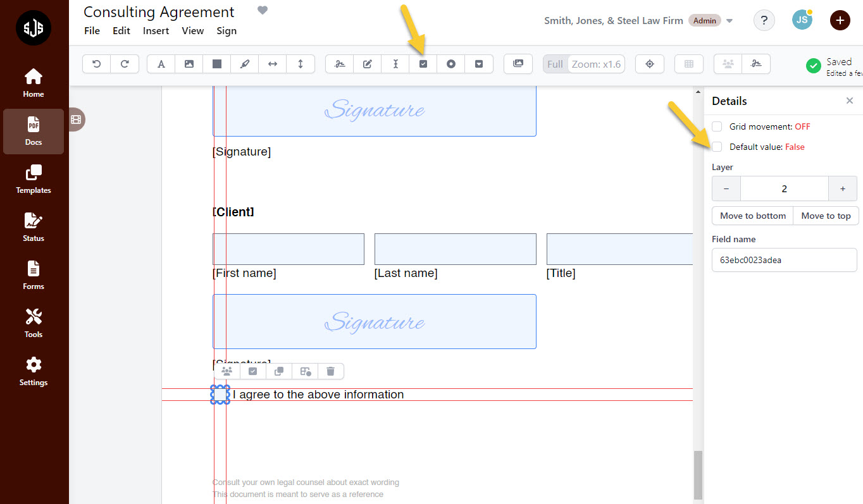Open the signers people icon in toolbar
The height and width of the screenshot is (504, 863).
click(728, 64)
